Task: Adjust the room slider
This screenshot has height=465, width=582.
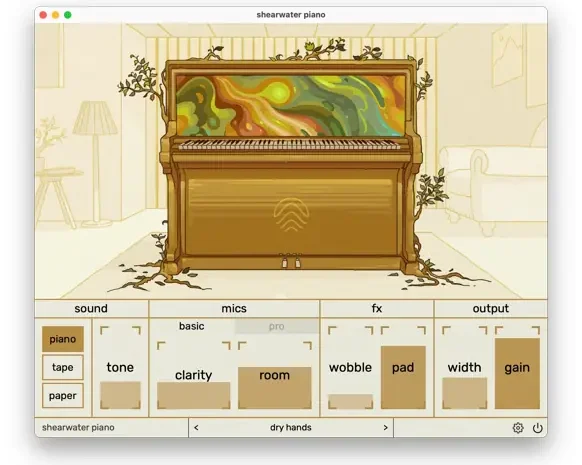Action: pyautogui.click(x=275, y=375)
